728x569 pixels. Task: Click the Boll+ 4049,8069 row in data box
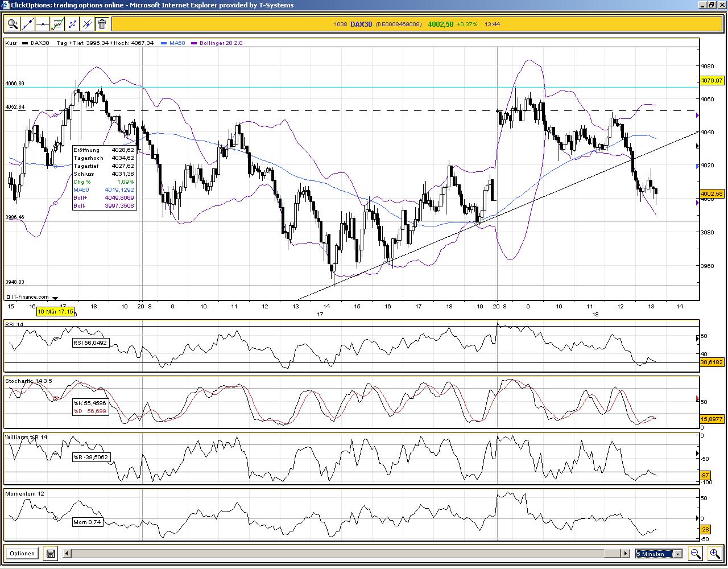tap(104, 198)
